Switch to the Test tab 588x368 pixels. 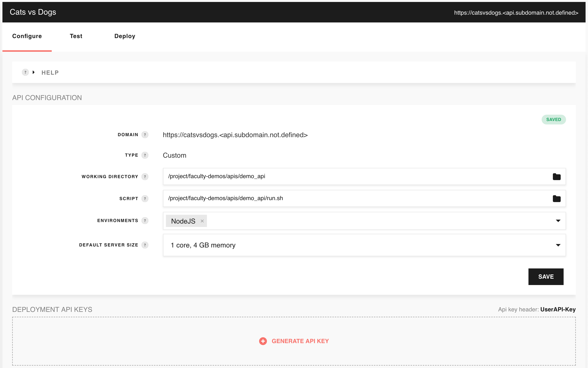76,36
